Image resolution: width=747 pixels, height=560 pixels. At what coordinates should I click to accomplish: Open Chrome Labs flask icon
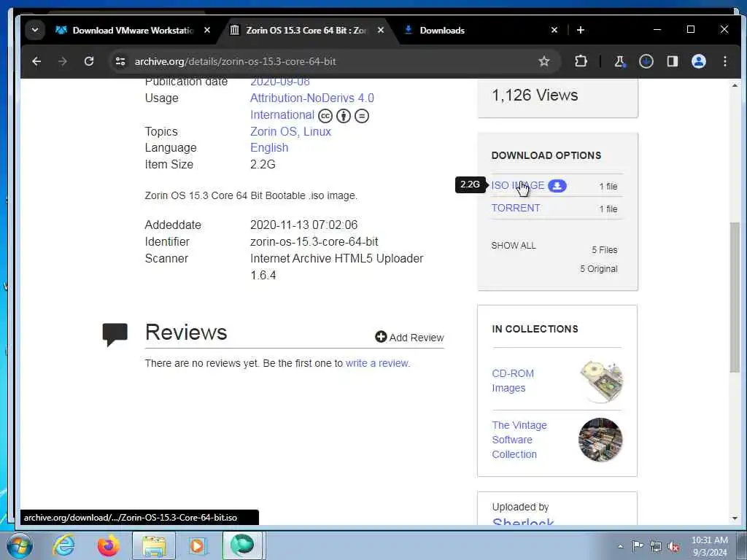click(x=619, y=61)
